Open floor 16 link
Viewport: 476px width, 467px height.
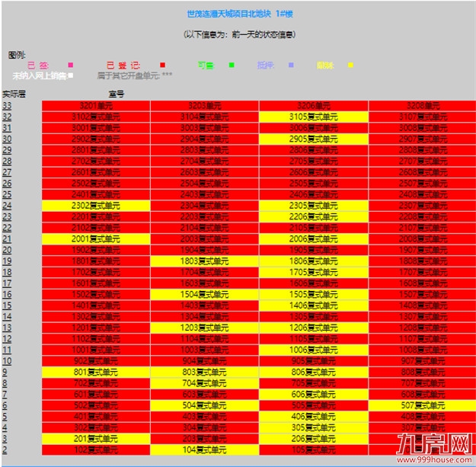coord(7,294)
